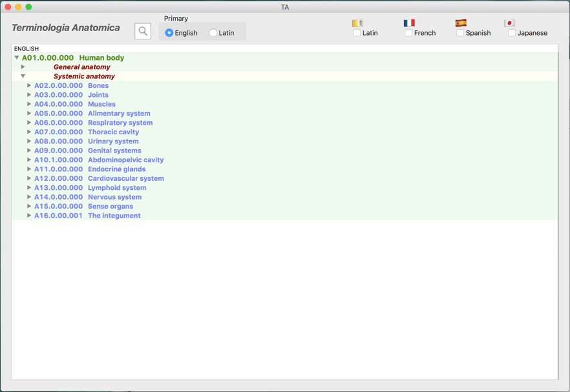Check the Japanese language checkbox
The width and height of the screenshot is (570, 392).
512,33
